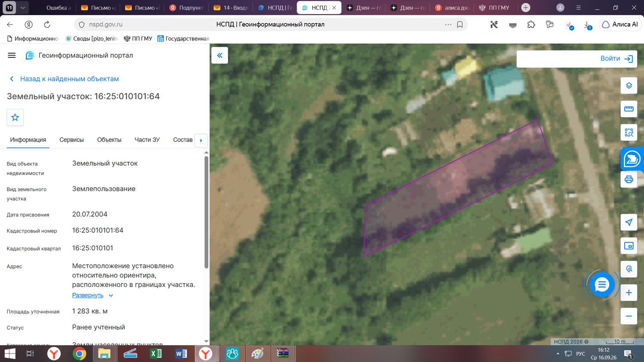This screenshot has height=362, width=644.
Task: Open the support chat bubble
Action: pyautogui.click(x=601, y=284)
